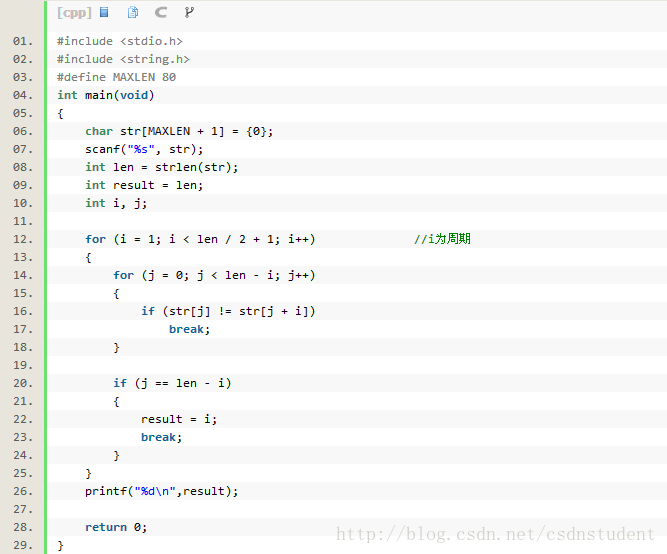Image resolution: width=667 pixels, height=554 pixels.
Task: Click the C-shaped print icon
Action: point(161,12)
